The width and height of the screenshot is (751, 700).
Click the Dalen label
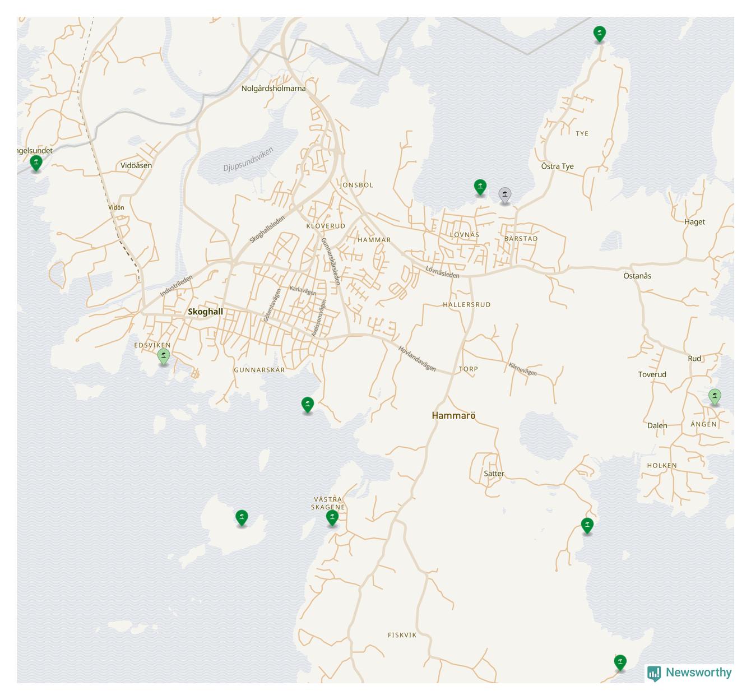[x=657, y=425]
